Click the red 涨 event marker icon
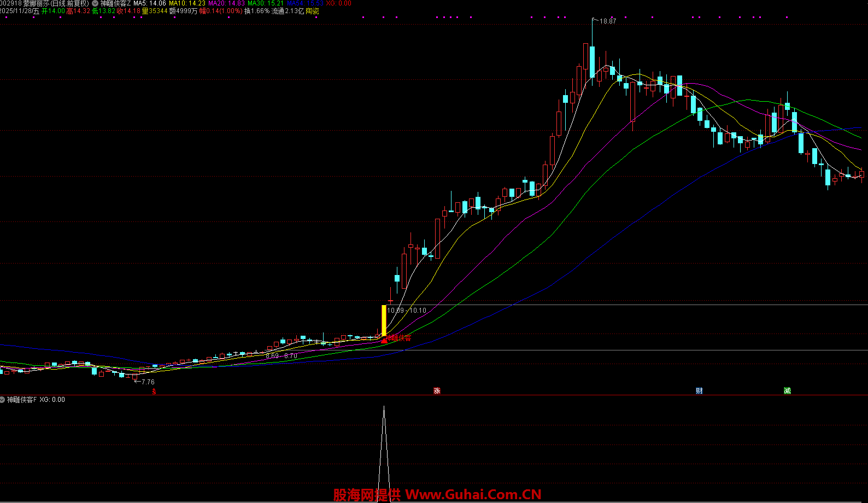Screen dimensions: 868x503 point(437,390)
